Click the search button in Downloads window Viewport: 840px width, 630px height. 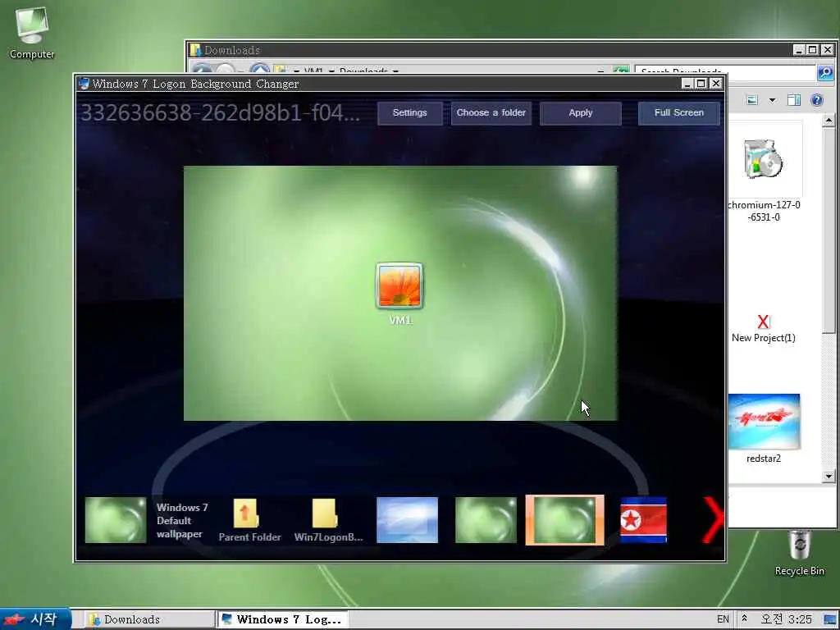tap(825, 72)
